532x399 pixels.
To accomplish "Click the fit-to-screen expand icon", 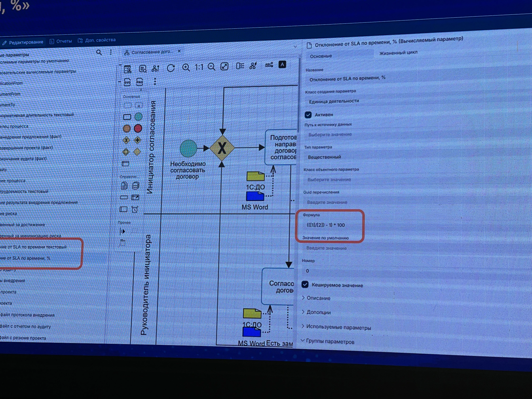I will coord(224,66).
